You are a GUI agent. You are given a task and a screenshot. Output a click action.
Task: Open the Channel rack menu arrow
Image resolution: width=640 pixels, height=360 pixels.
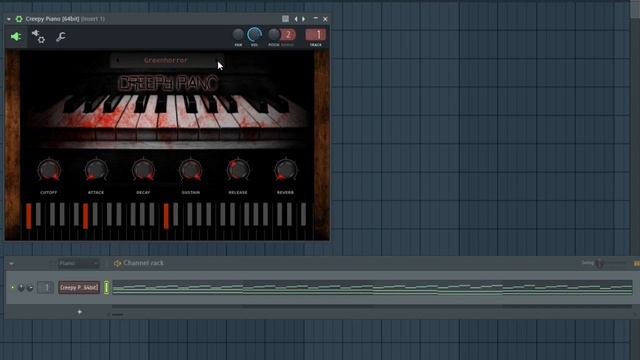tap(11, 264)
